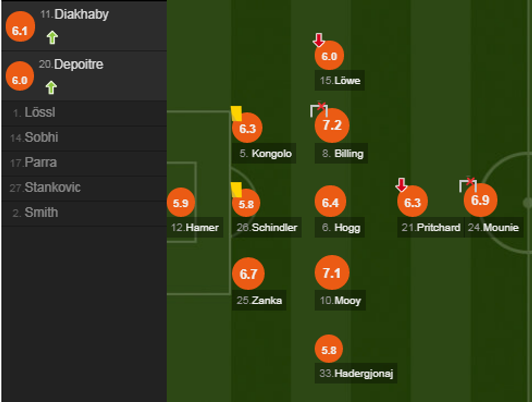This screenshot has width=532, height=402.
Task: Click Parra in the substitutes list
Action: tap(40, 162)
